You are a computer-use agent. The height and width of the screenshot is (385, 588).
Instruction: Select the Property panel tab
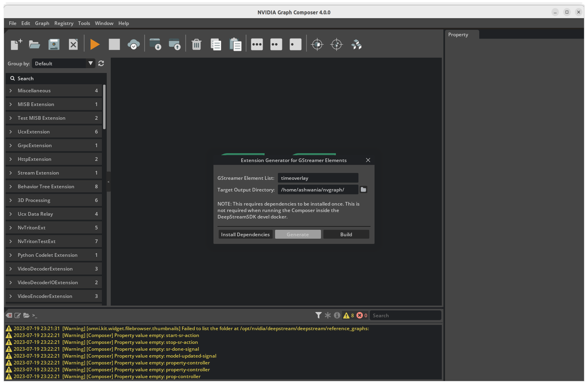click(462, 35)
